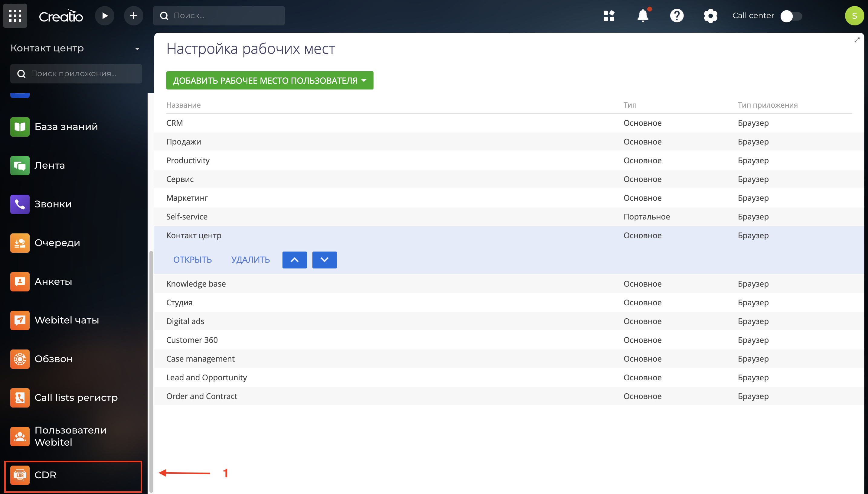Viewport: 868px width, 494px height.
Task: Expand the Контакт центр workplace dropdown
Action: 137,49
